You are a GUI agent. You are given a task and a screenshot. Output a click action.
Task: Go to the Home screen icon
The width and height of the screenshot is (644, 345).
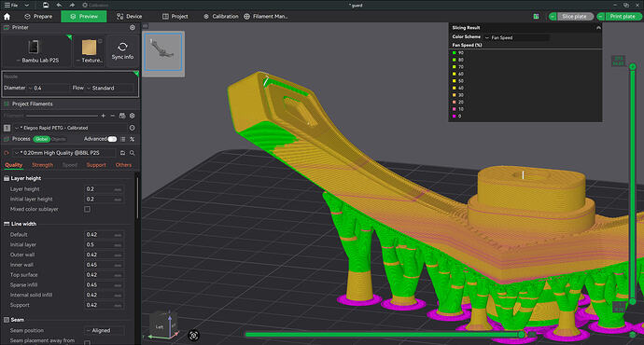7,17
